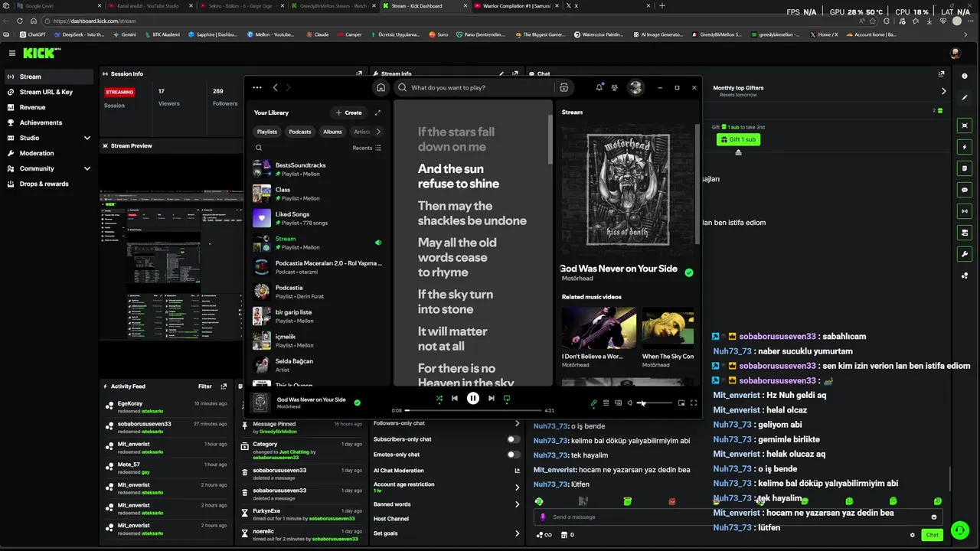Expand Account age restriction options
980x551 pixels.
517,487
